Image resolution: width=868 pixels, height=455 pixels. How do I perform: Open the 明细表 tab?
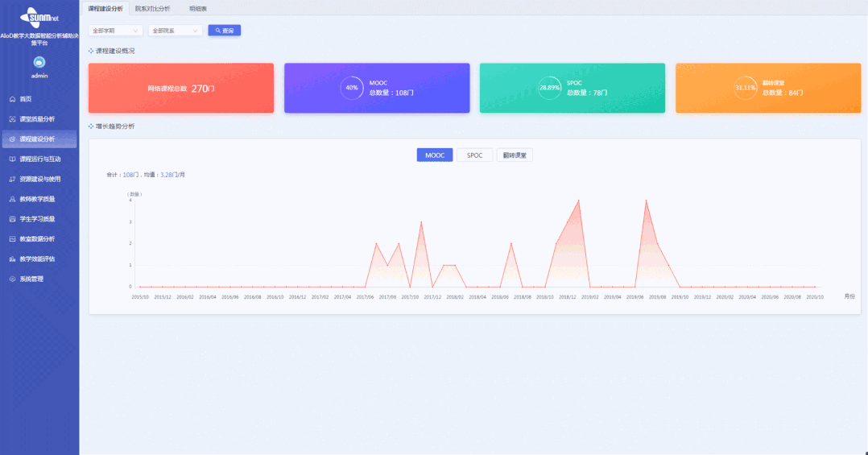(x=197, y=8)
